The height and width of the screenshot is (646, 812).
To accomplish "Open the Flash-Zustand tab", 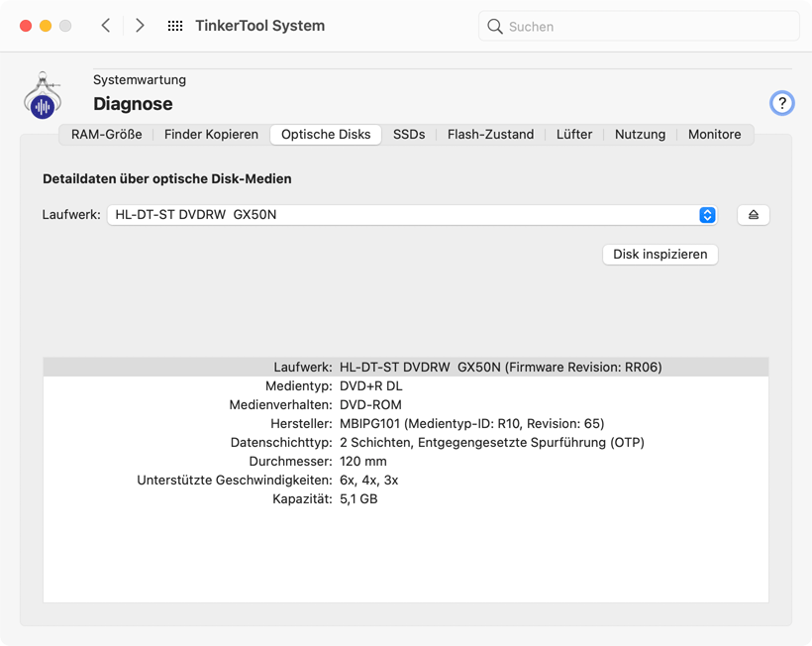I will click(x=490, y=134).
